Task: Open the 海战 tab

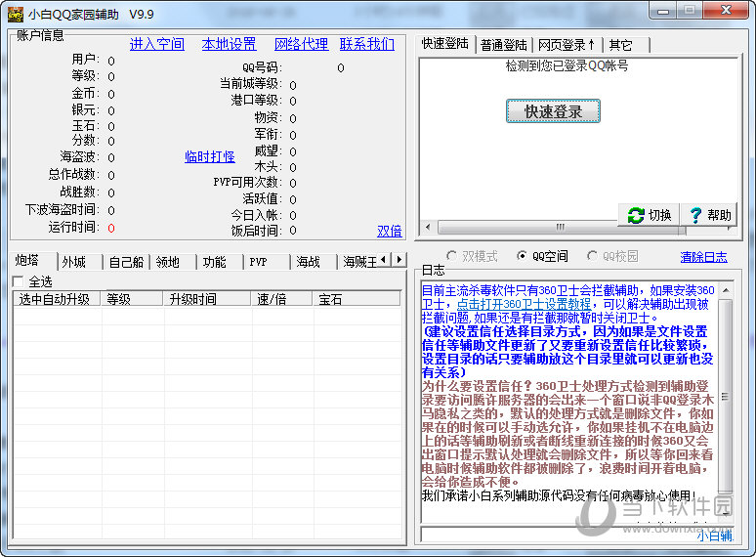Action: tap(314, 262)
